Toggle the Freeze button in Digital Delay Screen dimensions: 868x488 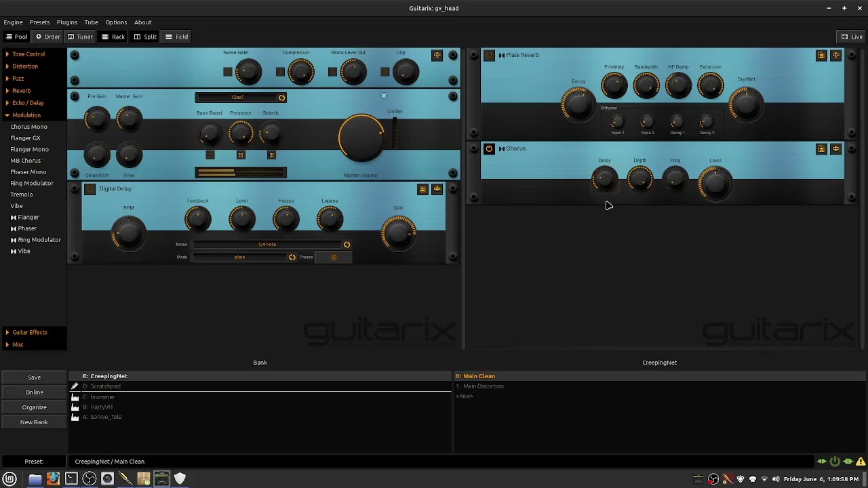pos(334,258)
